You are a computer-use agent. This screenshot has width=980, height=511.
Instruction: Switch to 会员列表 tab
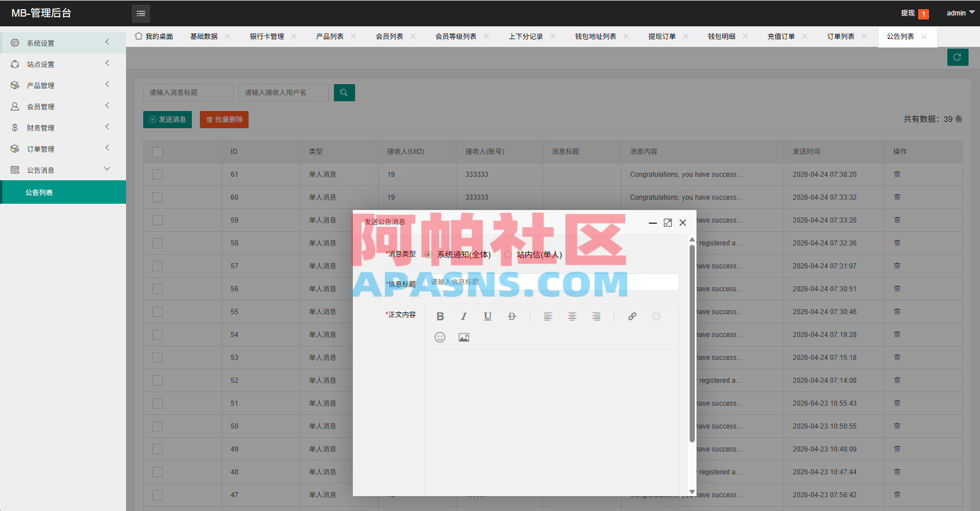coord(389,37)
